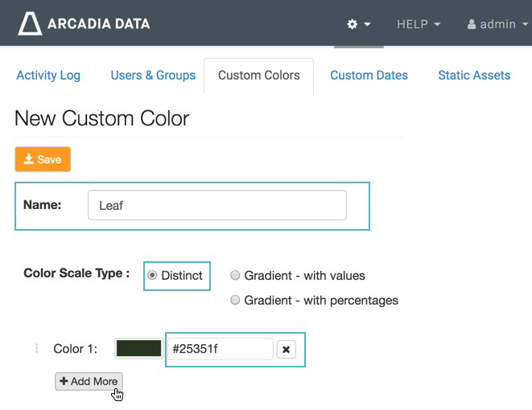This screenshot has width=532, height=410.
Task: Open the Static Assets tab
Action: pyautogui.click(x=474, y=75)
